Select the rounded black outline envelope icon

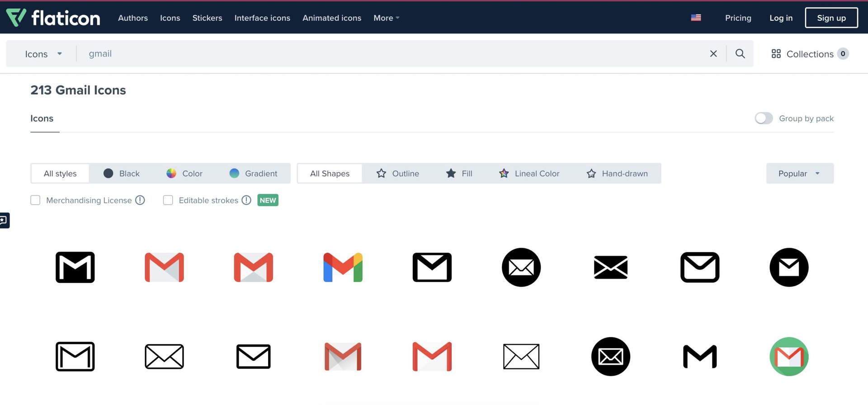[700, 267]
